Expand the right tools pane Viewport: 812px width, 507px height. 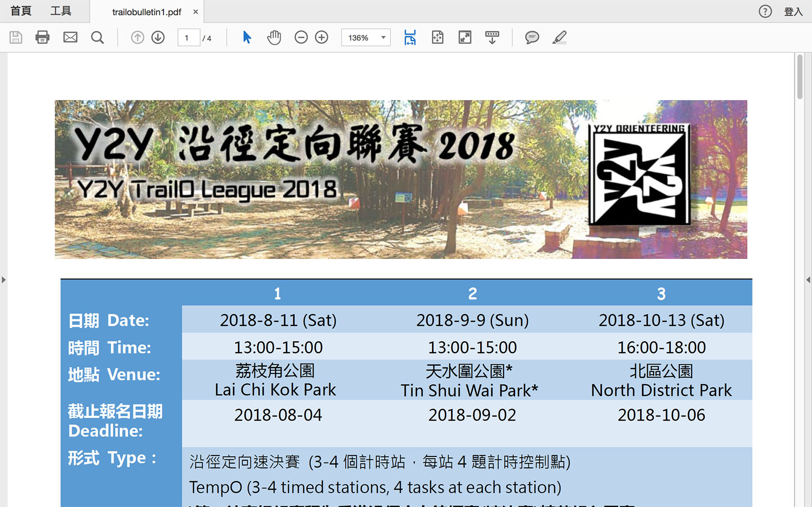(x=808, y=280)
